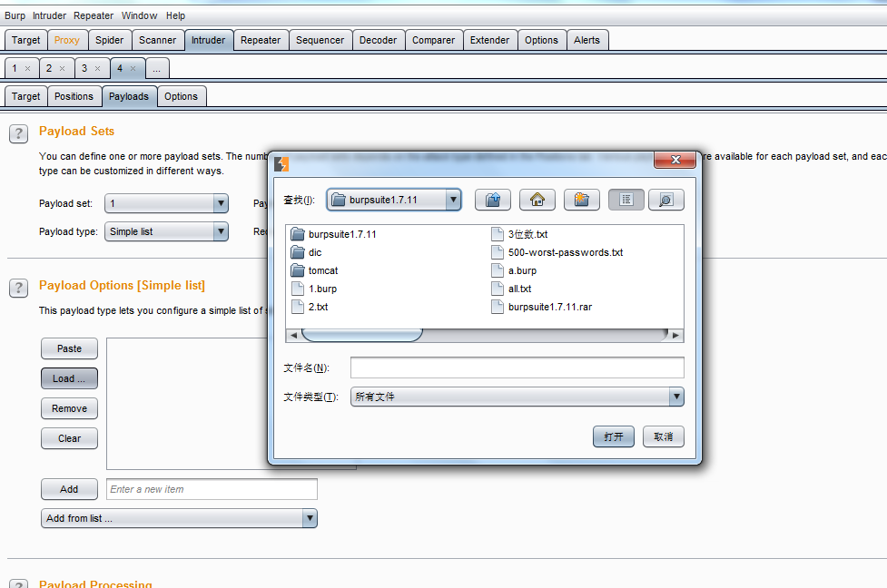Select file 3位数.txt
Screen dimensions: 887x588
coord(519,234)
